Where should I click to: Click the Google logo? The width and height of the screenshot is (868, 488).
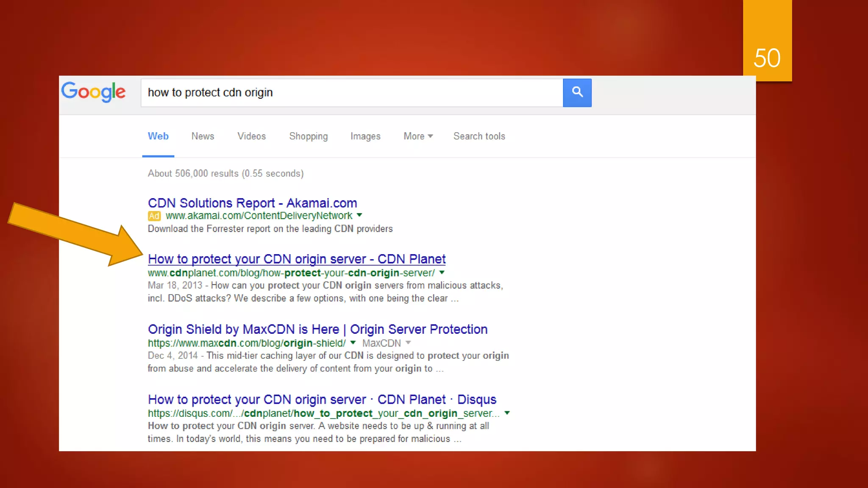tap(94, 92)
